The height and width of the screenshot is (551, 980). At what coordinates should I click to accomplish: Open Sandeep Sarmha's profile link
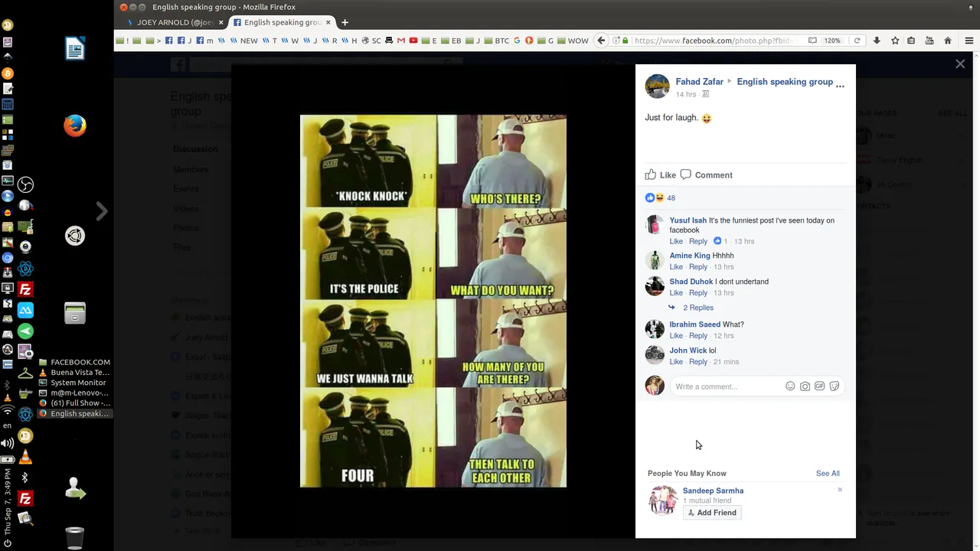[x=713, y=491]
